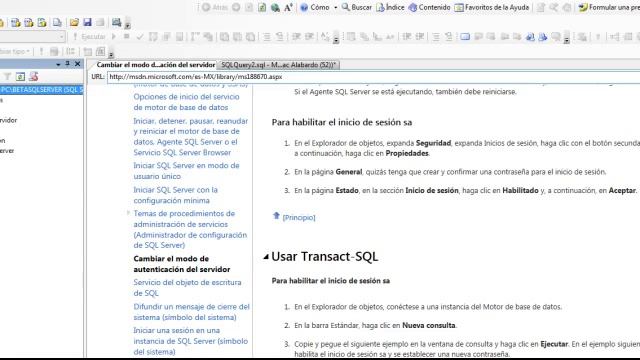Save with the blue floppy disk icon
Image resolution: width=640 pixels, height=360 pixels.
(x=87, y=22)
